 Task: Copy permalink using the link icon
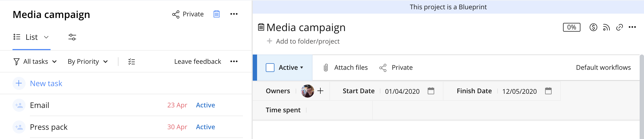click(x=619, y=27)
